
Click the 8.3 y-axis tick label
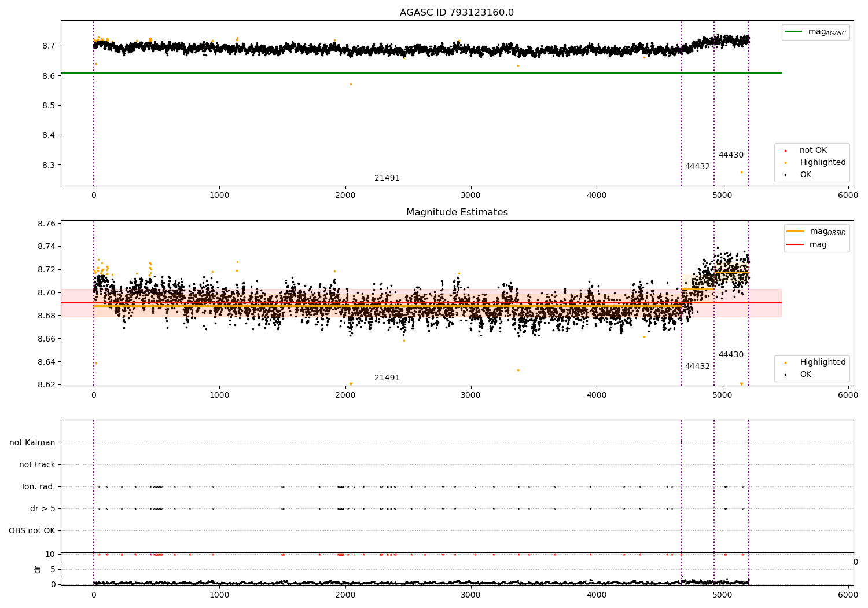(x=49, y=165)
